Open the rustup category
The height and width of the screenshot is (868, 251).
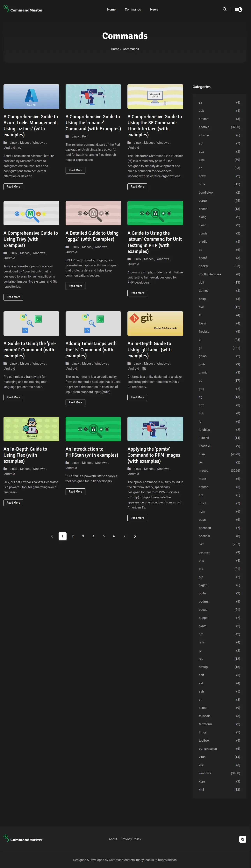pyautogui.click(x=219, y=667)
